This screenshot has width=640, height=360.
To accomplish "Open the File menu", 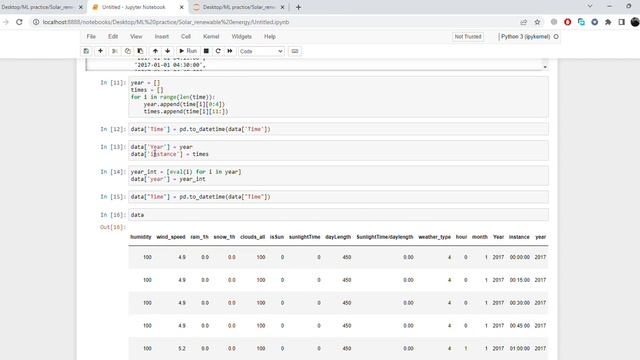I will (x=91, y=36).
